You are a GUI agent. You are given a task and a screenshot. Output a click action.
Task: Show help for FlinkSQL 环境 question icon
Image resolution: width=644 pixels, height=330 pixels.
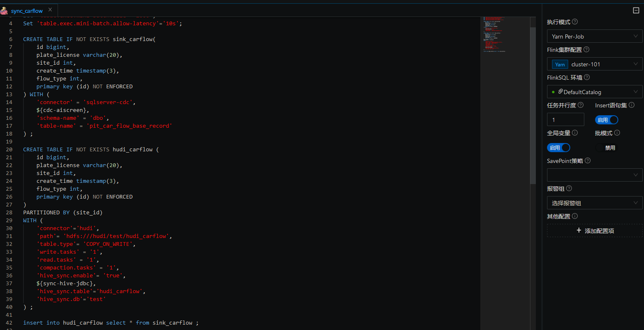click(587, 77)
